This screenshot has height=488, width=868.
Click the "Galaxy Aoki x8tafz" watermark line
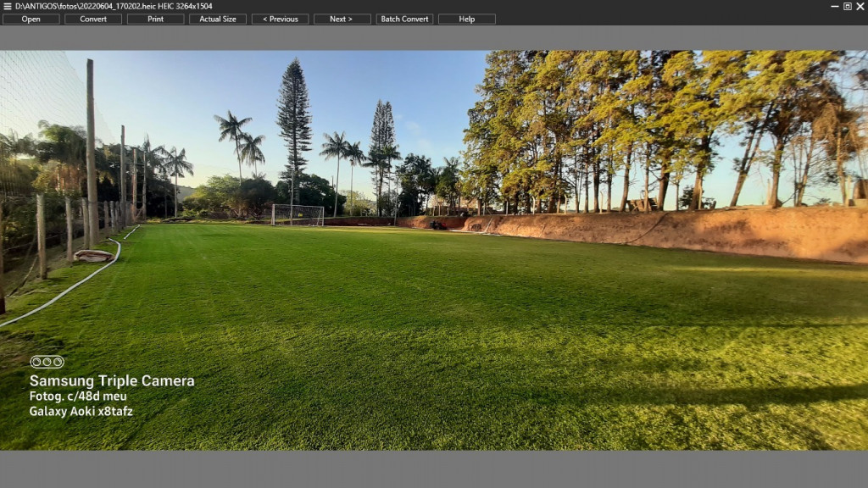(81, 412)
